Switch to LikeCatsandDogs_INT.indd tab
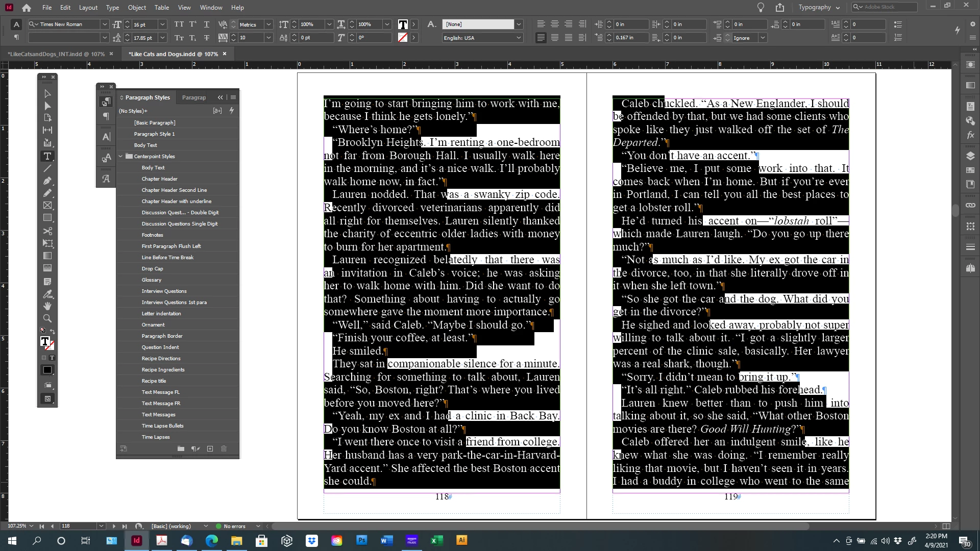The image size is (980, 551). [x=56, y=54]
